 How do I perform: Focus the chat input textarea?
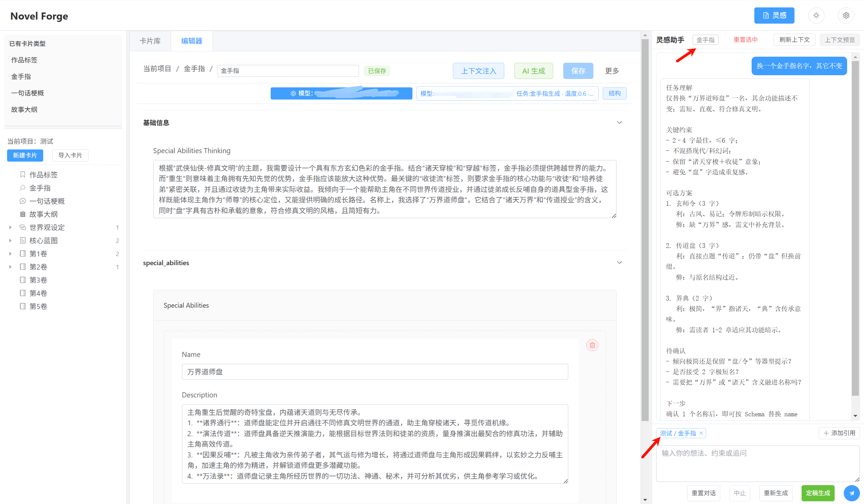pos(758,464)
